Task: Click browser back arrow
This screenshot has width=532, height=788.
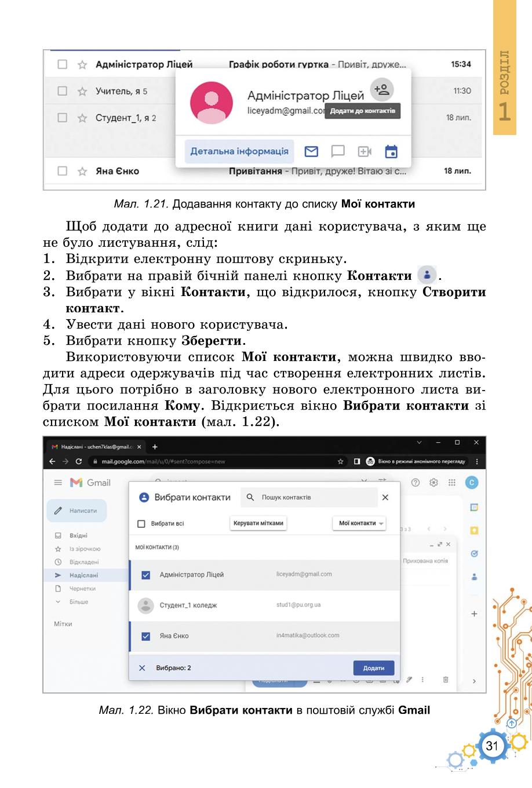Action: coord(52,462)
